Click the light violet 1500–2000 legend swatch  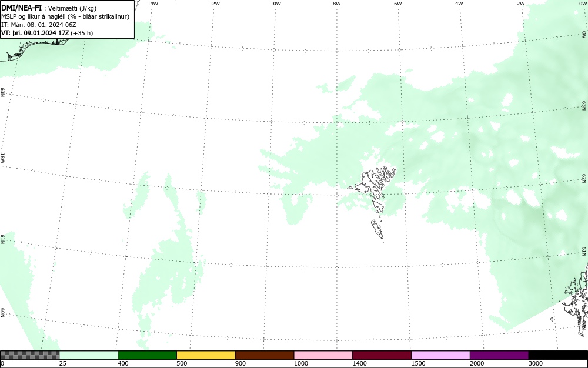(x=440, y=355)
